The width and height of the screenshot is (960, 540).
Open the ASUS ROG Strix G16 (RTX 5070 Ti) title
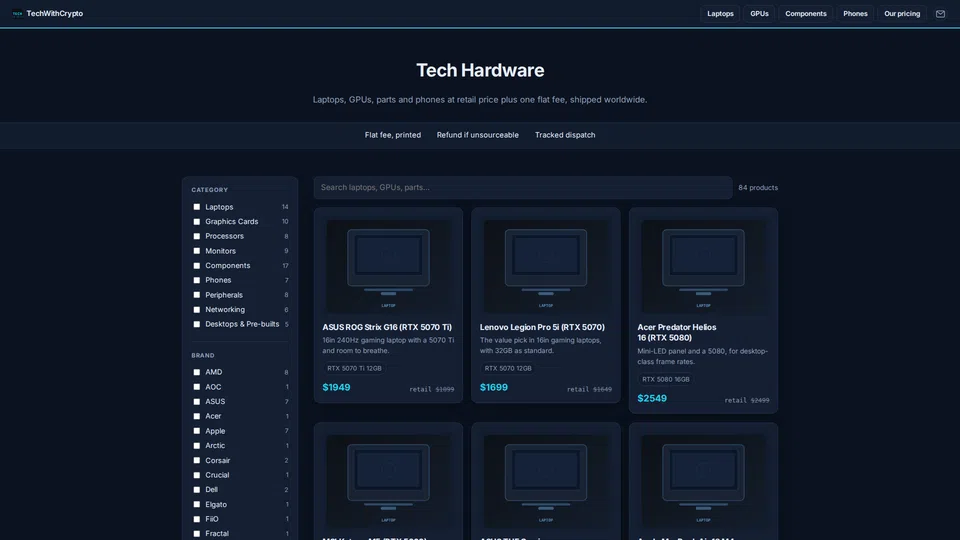(x=387, y=328)
